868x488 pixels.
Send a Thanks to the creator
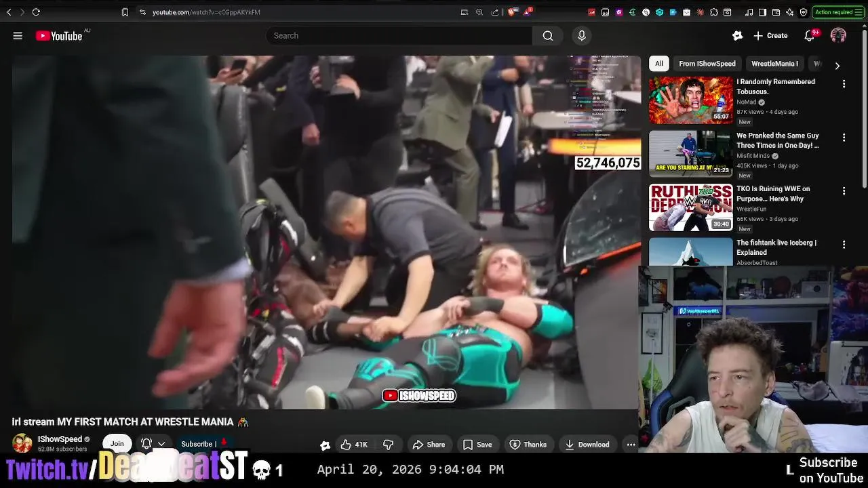pos(528,445)
